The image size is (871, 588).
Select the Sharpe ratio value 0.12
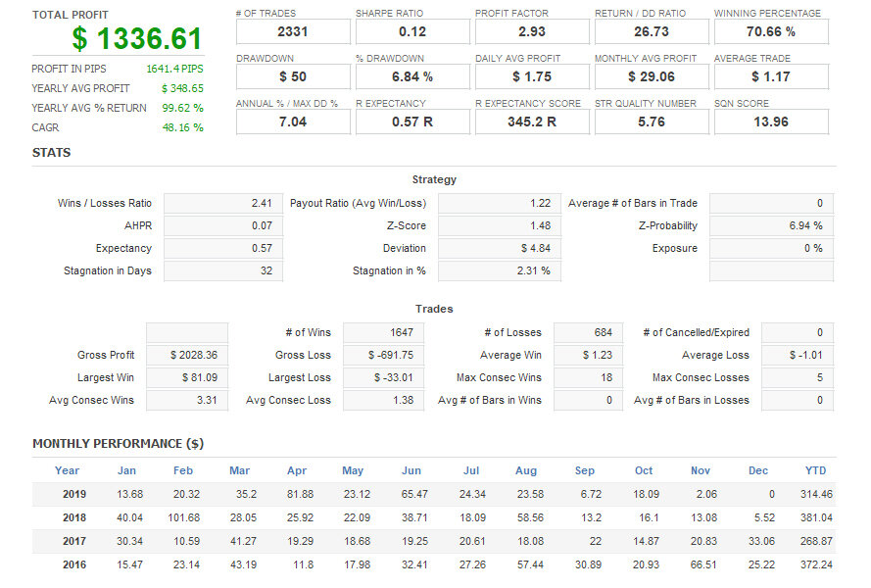pyautogui.click(x=412, y=31)
